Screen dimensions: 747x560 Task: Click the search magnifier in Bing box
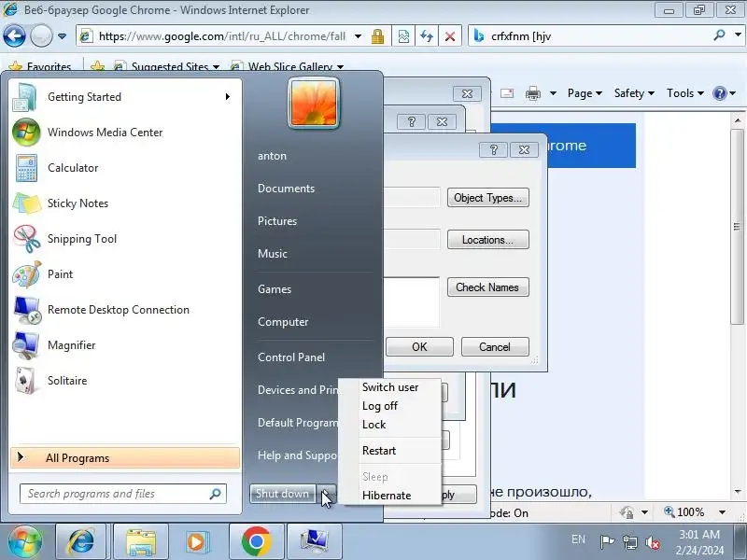click(719, 35)
